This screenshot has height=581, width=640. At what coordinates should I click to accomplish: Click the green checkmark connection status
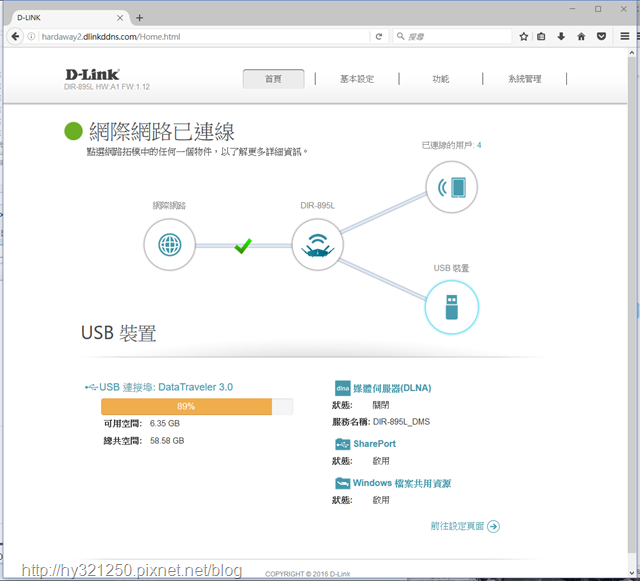click(243, 246)
